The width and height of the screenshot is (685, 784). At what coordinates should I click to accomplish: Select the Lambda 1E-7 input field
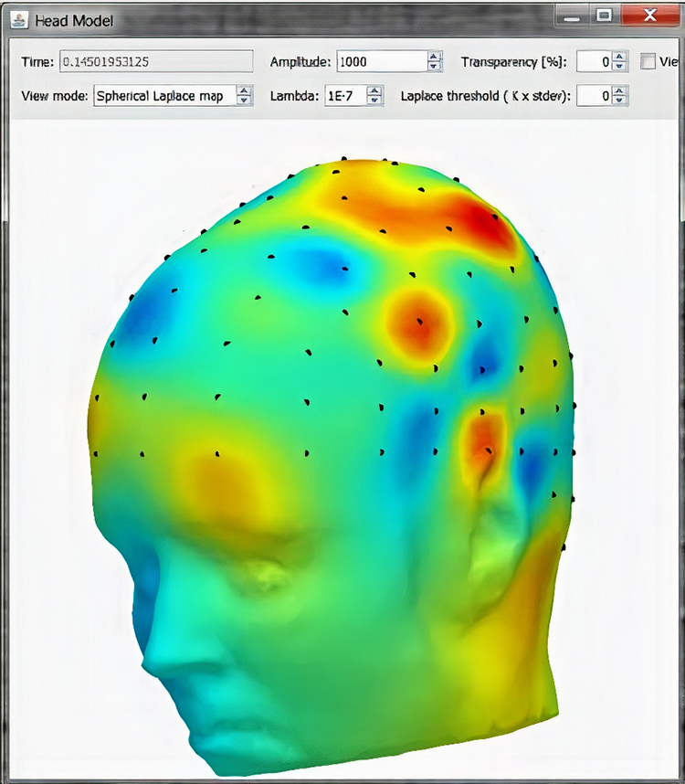345,95
